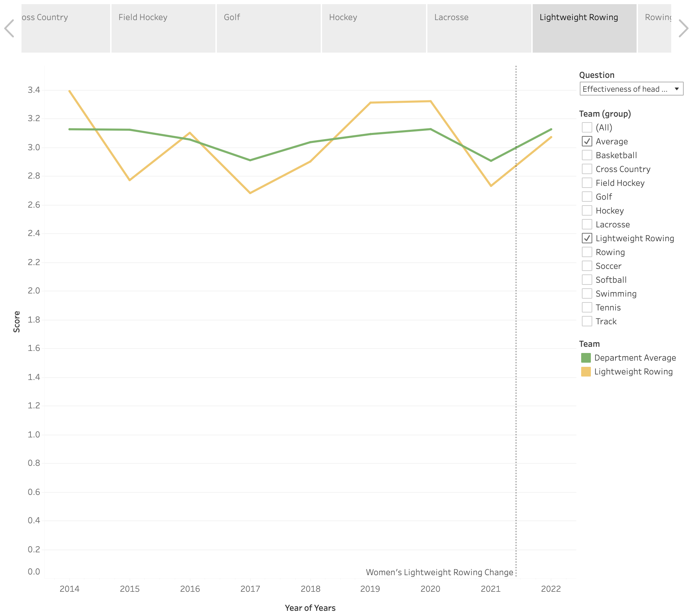
Task: Click the Effectiveness of head question combo box
Action: click(626, 89)
